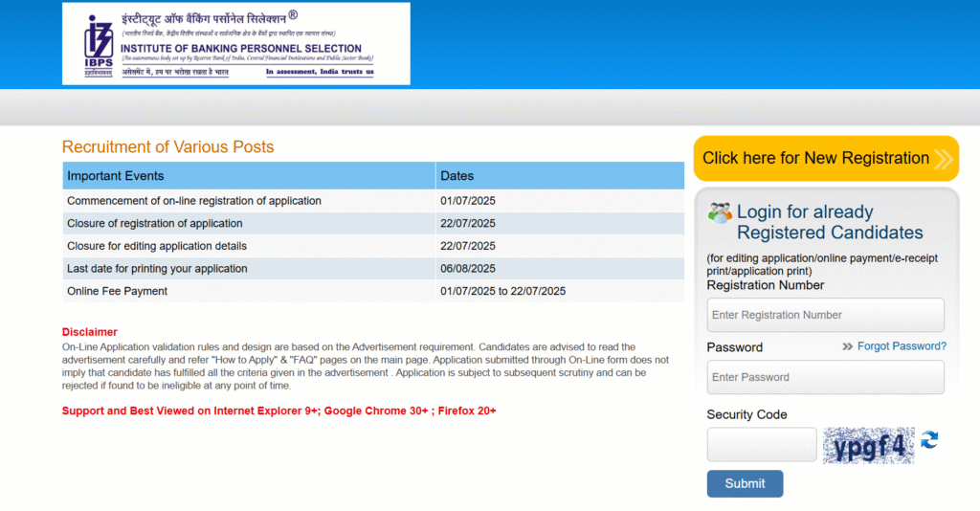This screenshot has width=980, height=511.
Task: Click the registered candidates people icon
Action: tap(720, 213)
